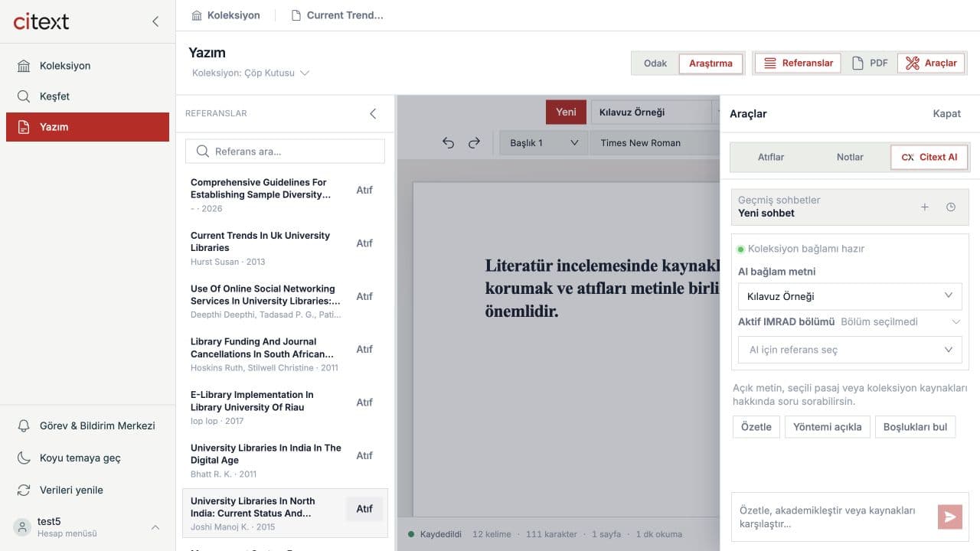This screenshot has height=551, width=980.
Task: Focus the Referans ara search field
Action: 285,152
